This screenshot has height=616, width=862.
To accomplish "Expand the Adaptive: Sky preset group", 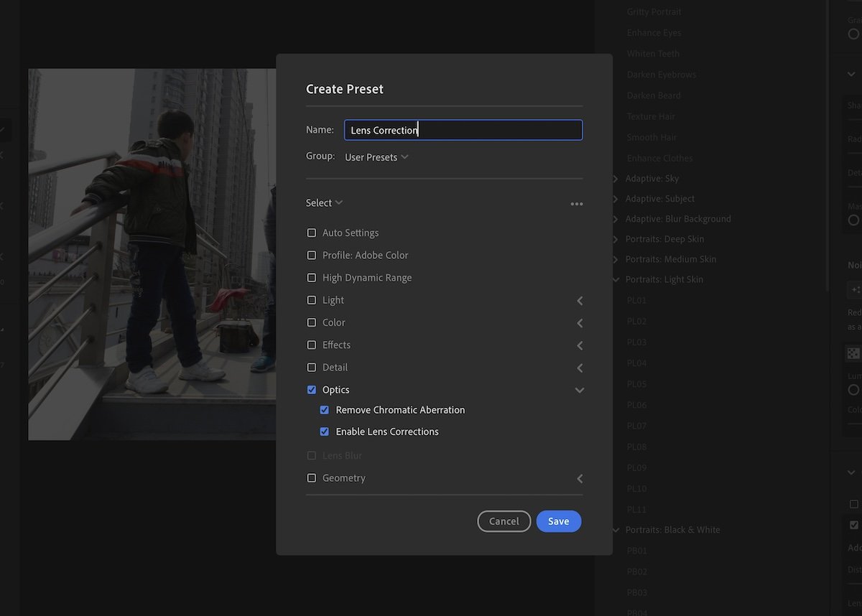I will (x=615, y=178).
